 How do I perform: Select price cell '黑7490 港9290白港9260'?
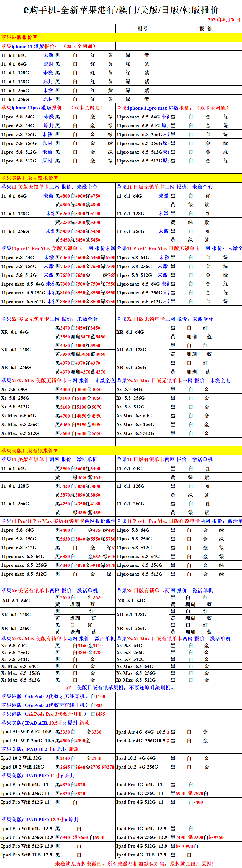pyautogui.click(x=205, y=837)
